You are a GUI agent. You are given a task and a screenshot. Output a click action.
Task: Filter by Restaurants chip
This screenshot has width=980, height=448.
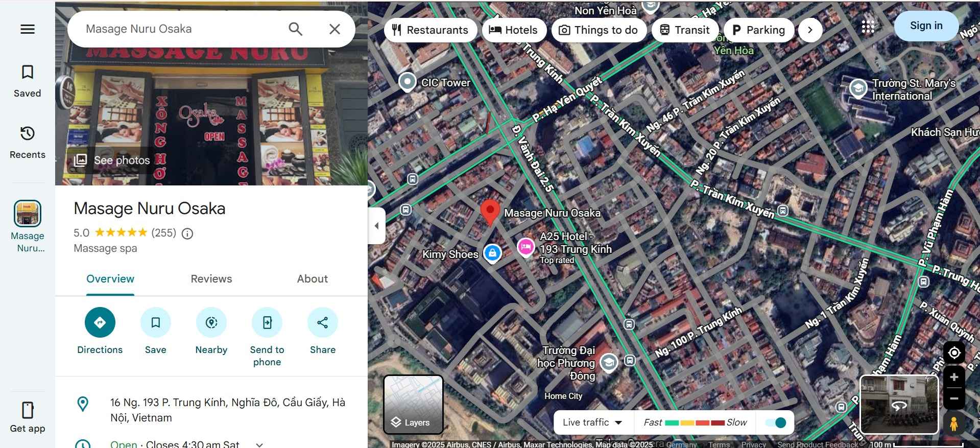click(430, 30)
